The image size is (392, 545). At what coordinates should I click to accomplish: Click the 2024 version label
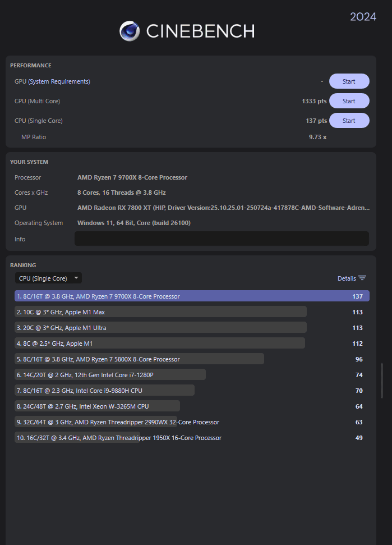pos(363,17)
